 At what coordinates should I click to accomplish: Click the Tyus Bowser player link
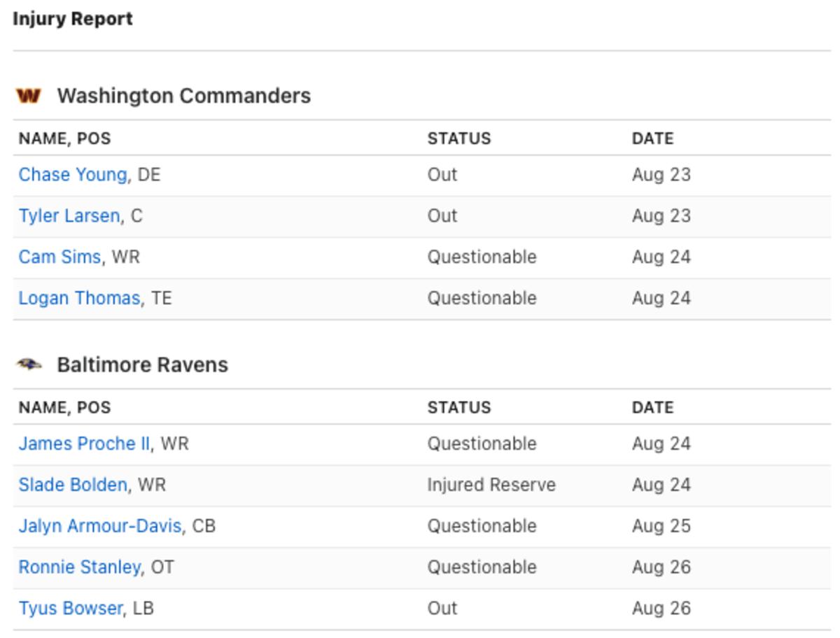tap(71, 609)
